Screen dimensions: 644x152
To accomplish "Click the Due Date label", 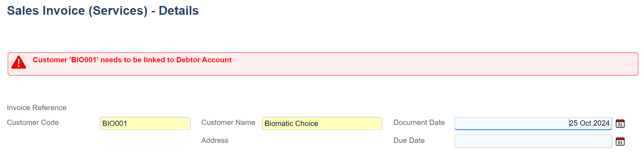I will [x=409, y=140].
